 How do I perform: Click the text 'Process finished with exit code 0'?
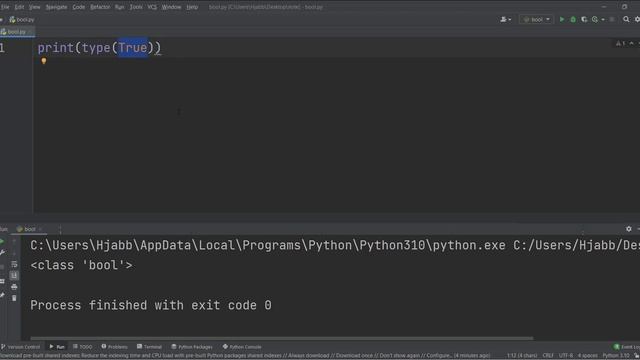tap(151, 305)
